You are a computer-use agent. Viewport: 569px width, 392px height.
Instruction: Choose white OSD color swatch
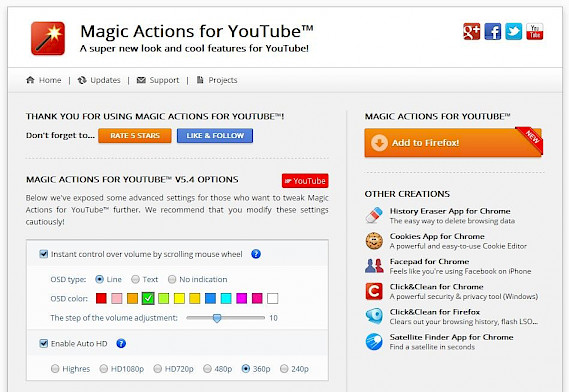[273, 298]
